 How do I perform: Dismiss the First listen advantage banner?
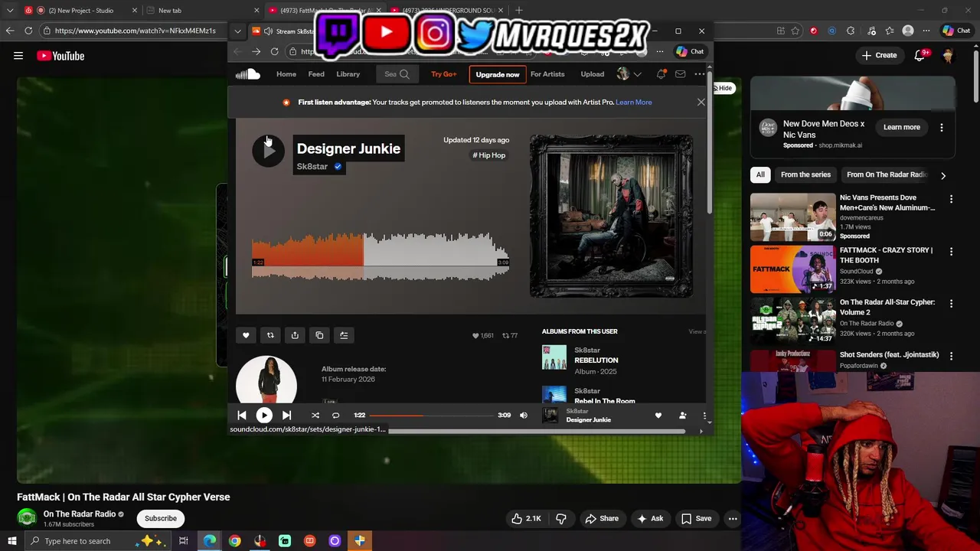701,102
